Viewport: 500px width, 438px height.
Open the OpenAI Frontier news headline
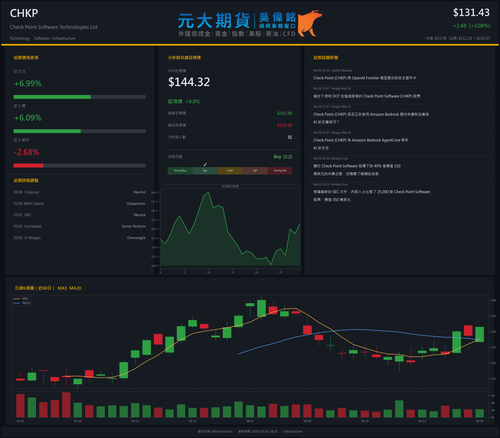tap(365, 78)
